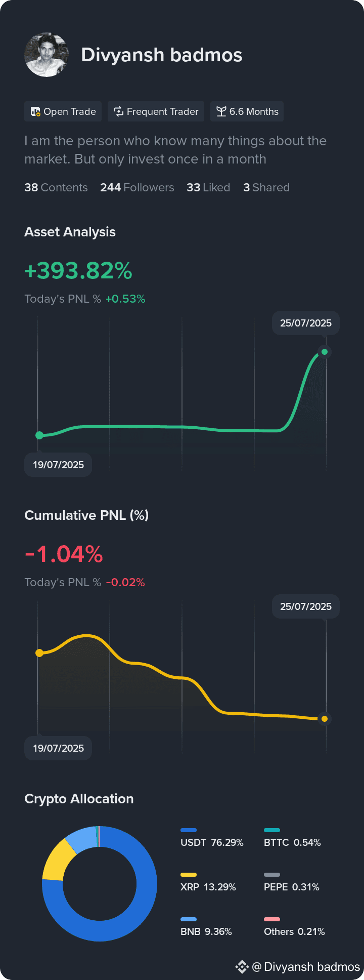The image size is (364, 980).
Task: Select the BNB light blue legend swatch
Action: click(189, 919)
